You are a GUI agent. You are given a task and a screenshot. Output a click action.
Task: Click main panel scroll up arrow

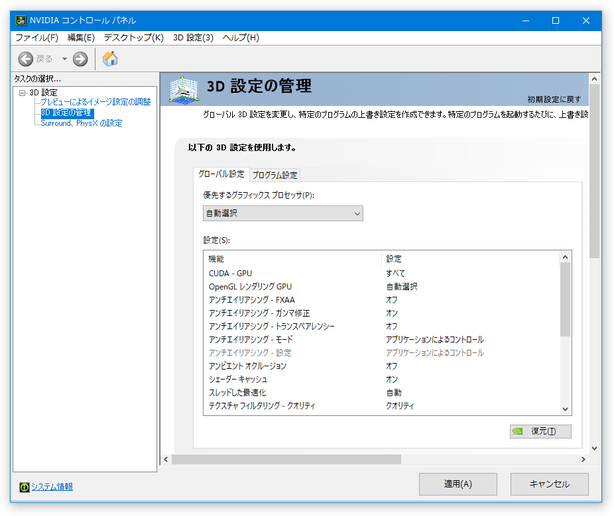[594, 79]
